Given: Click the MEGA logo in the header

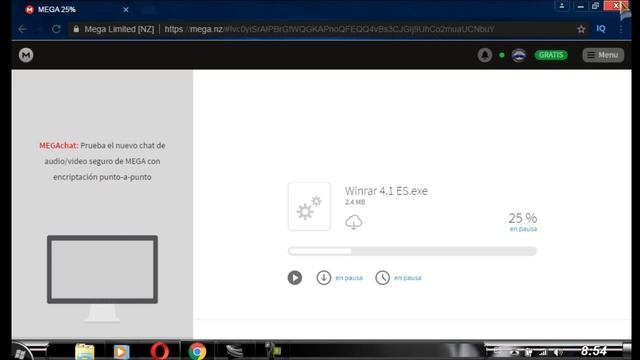Looking at the screenshot, I should 26,55.
